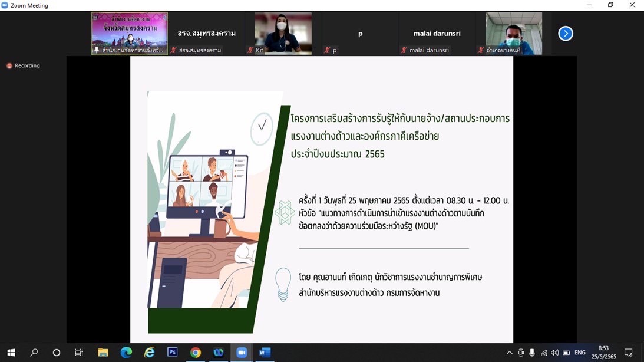
Task: Show next participants with the blue arrow
Action: (565, 34)
